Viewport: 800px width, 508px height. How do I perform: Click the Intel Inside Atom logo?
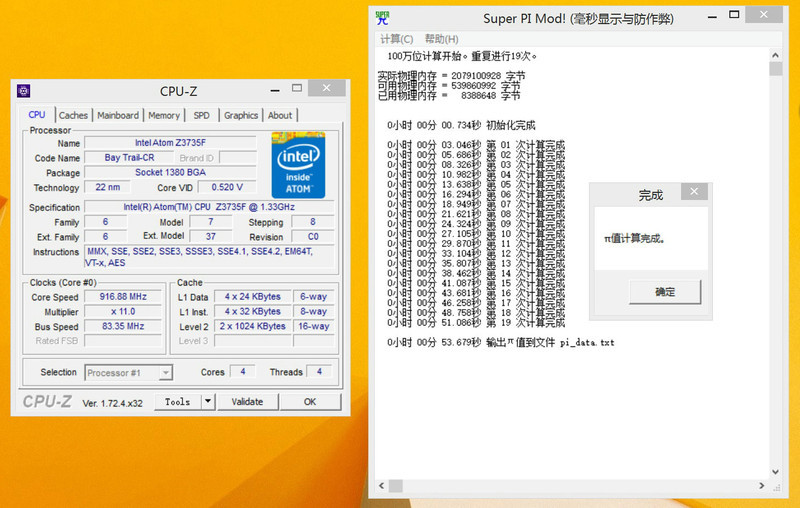click(298, 165)
